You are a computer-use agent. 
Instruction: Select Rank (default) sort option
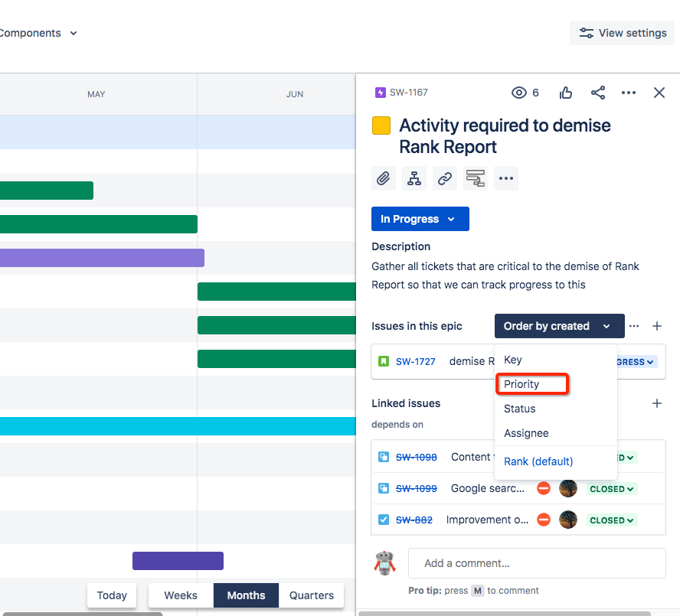(555, 461)
